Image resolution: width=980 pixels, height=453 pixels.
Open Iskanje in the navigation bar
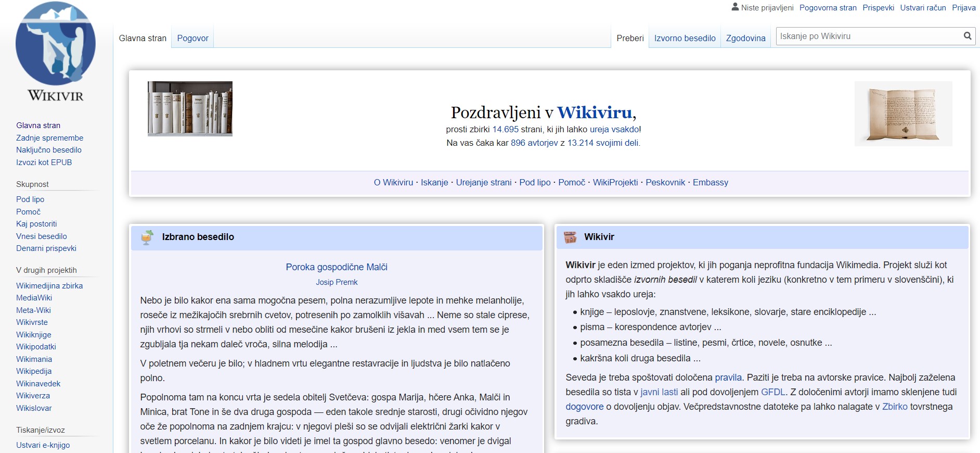coord(434,182)
